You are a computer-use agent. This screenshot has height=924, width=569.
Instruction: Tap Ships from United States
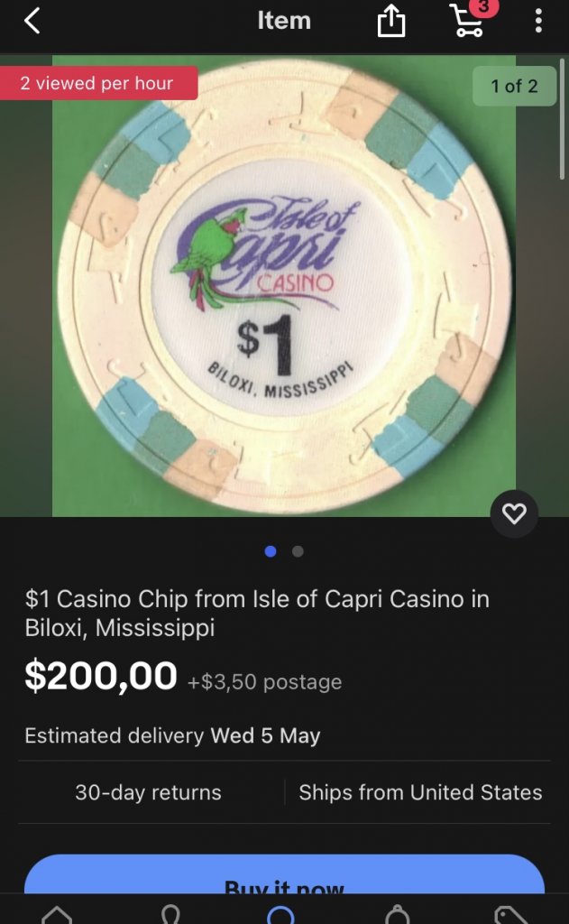point(420,792)
